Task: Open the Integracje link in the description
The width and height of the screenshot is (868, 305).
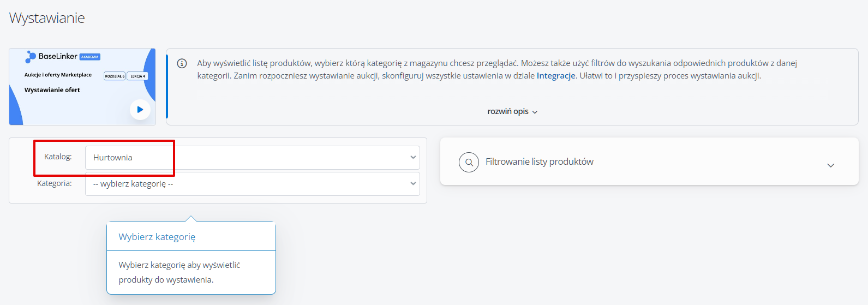Action: pos(556,76)
